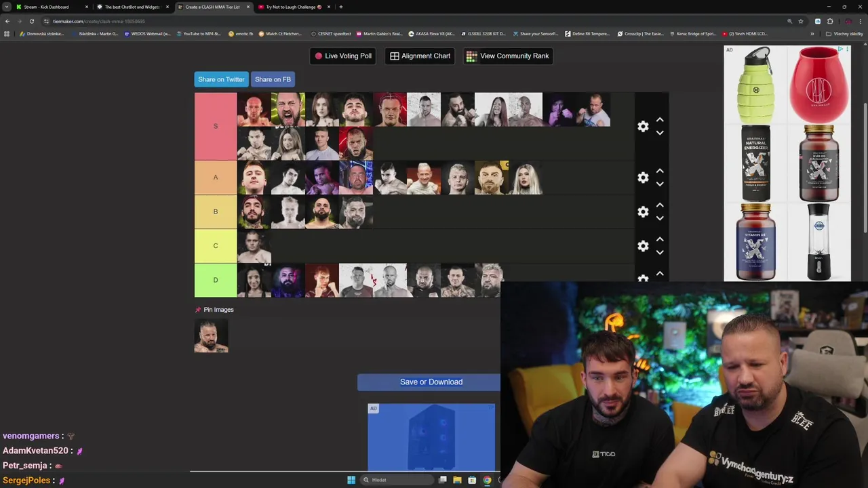Open Chrome three-dot menu
The image size is (868, 488).
pyautogui.click(x=860, y=21)
